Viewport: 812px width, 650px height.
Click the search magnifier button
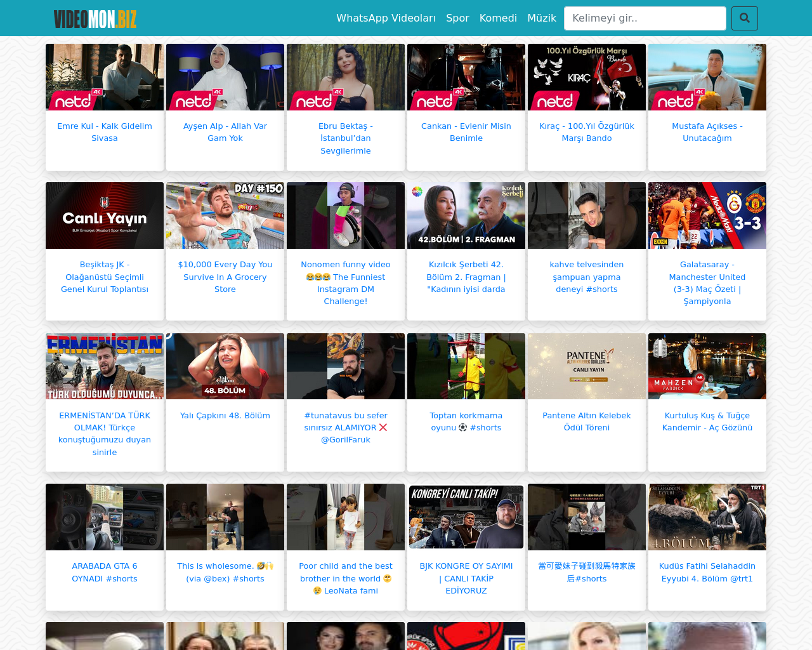[x=745, y=18]
